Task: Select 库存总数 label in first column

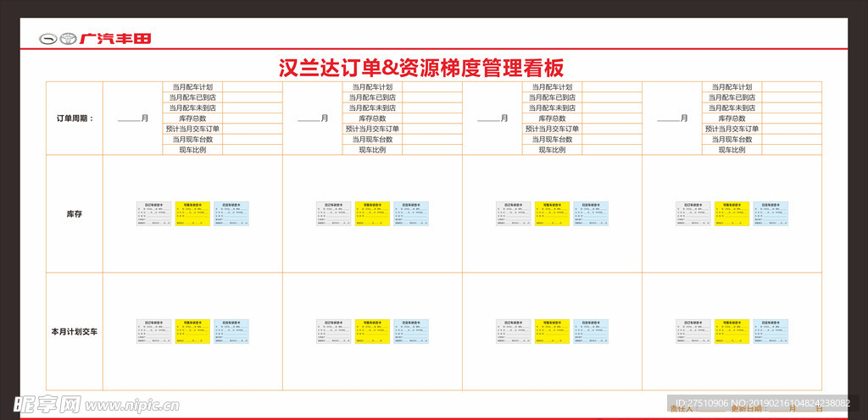Action: pyautogui.click(x=192, y=119)
